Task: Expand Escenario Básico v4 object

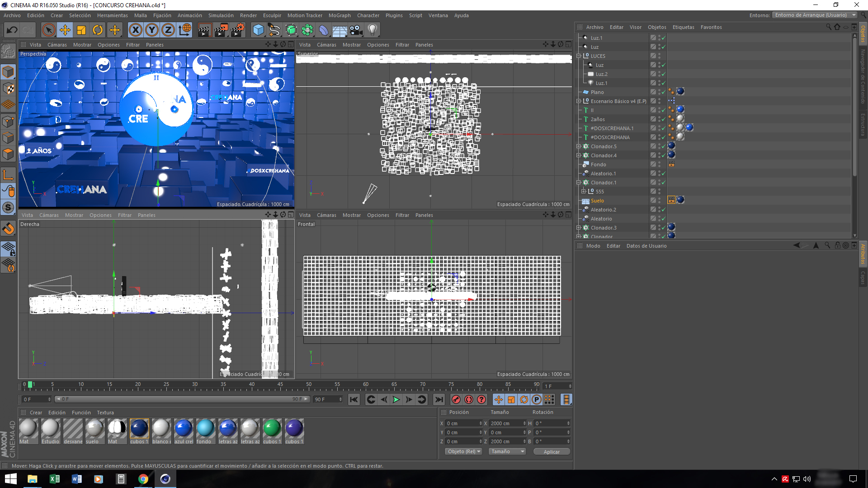Action: [x=579, y=101]
